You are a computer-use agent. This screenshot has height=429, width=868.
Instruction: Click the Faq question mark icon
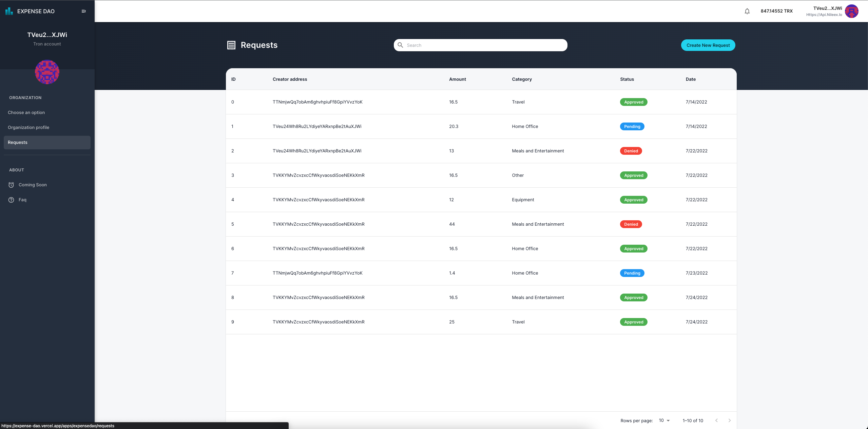tap(11, 200)
